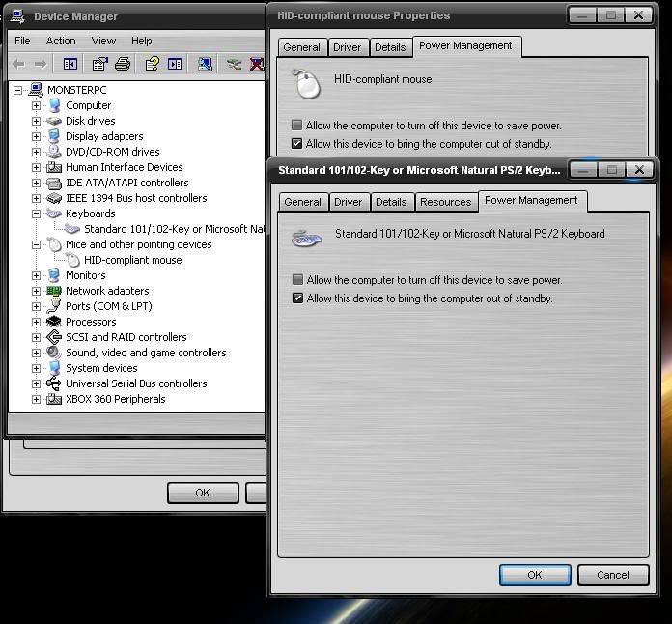The height and width of the screenshot is (624, 672).
Task: Click the show/hide console tree icon
Action: coord(70,64)
